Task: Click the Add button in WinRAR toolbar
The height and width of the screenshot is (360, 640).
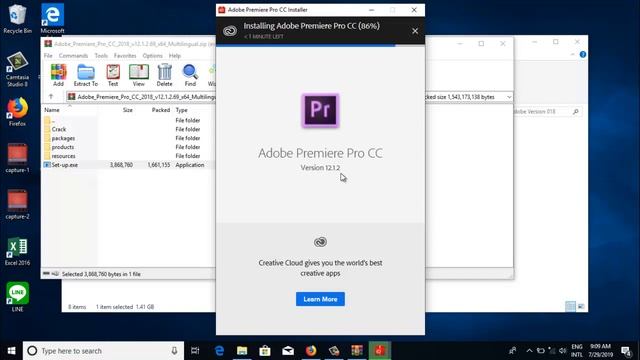Action: point(58,76)
